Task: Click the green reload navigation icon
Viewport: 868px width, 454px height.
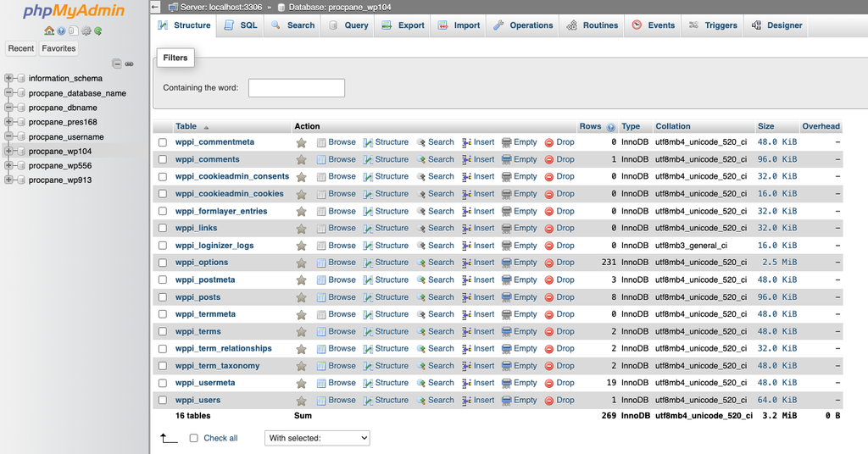Action: tap(98, 31)
